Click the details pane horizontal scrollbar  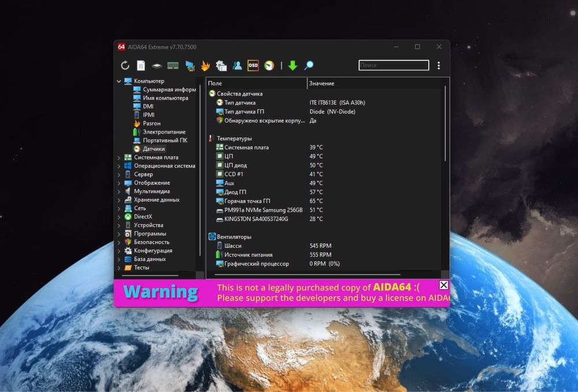[x=307, y=275]
